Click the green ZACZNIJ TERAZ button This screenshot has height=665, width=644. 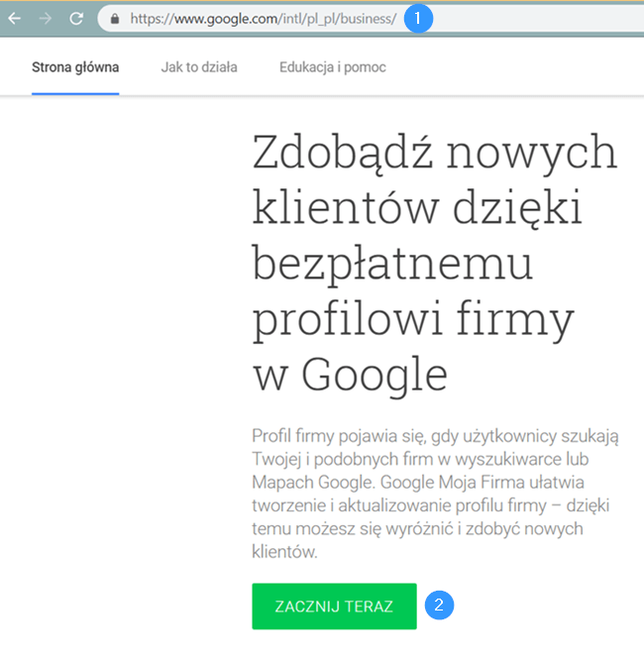334,607
